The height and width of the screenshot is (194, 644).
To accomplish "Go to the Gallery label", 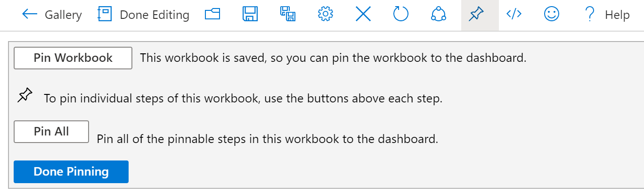I will click(x=63, y=15).
